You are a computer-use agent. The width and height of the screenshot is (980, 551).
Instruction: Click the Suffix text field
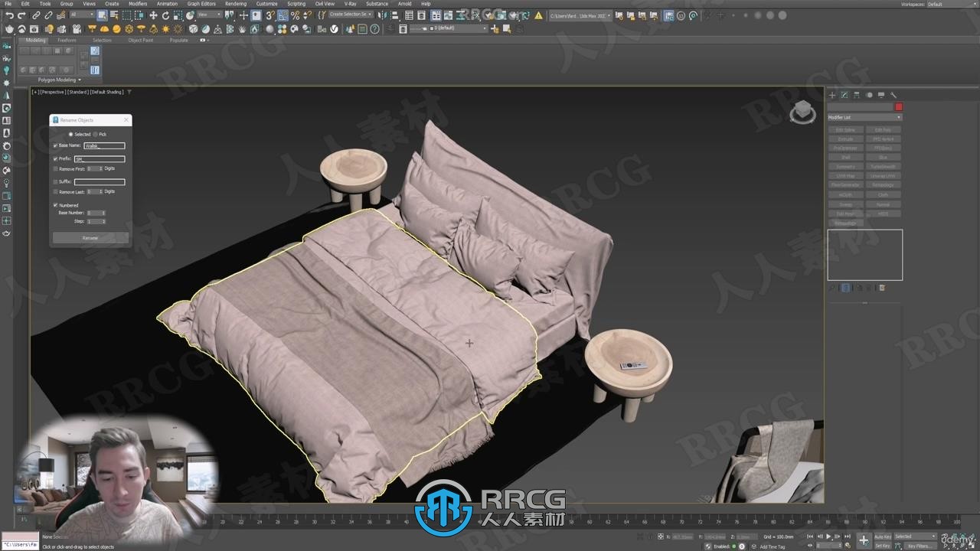(100, 182)
